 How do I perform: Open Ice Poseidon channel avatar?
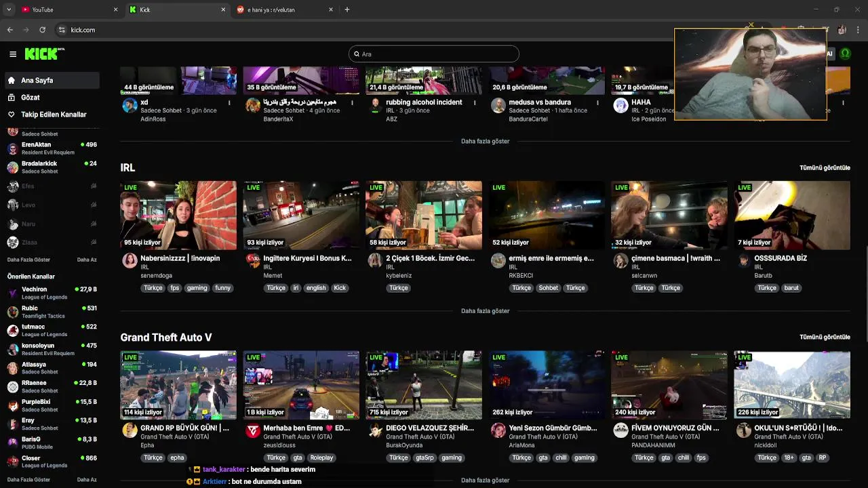coord(620,105)
